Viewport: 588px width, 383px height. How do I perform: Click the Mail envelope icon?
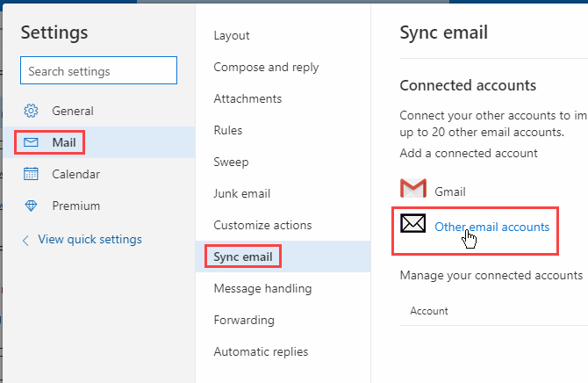click(31, 142)
